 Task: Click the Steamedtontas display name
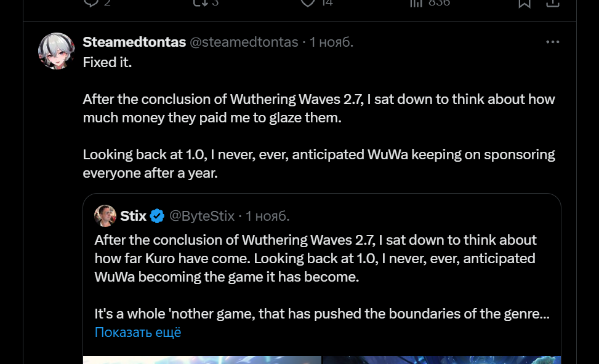(x=134, y=42)
